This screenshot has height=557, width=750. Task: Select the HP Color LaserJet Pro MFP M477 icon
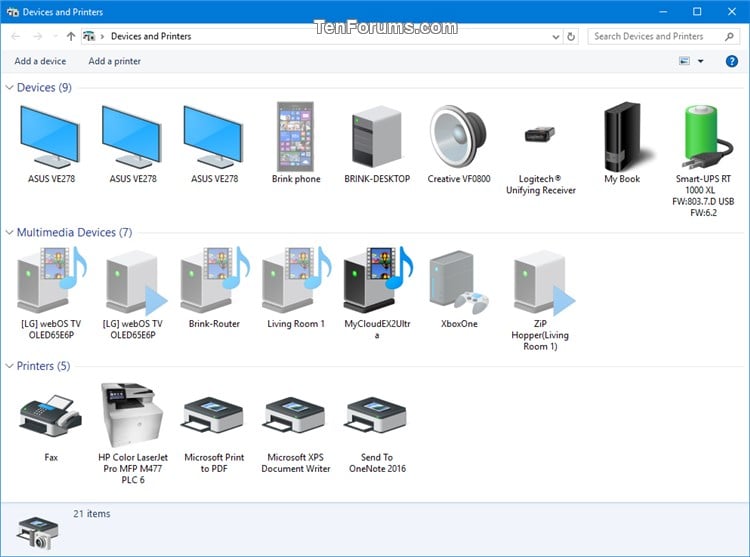(x=132, y=415)
